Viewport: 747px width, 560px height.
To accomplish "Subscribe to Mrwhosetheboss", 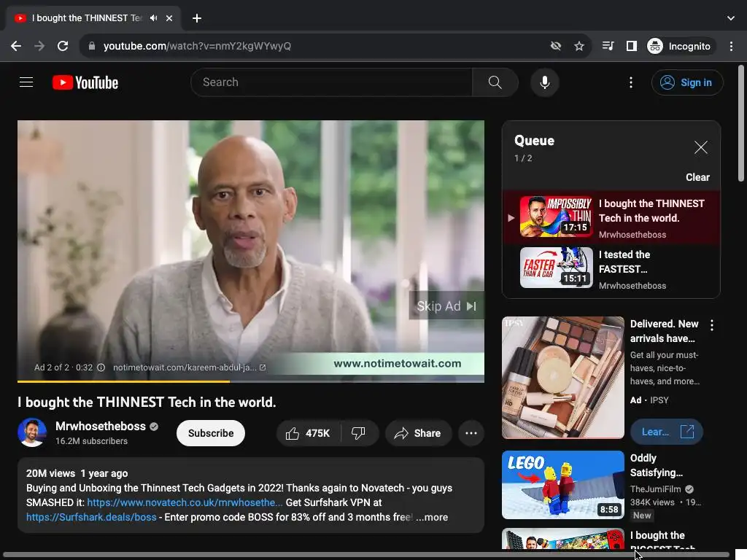I will [x=211, y=433].
